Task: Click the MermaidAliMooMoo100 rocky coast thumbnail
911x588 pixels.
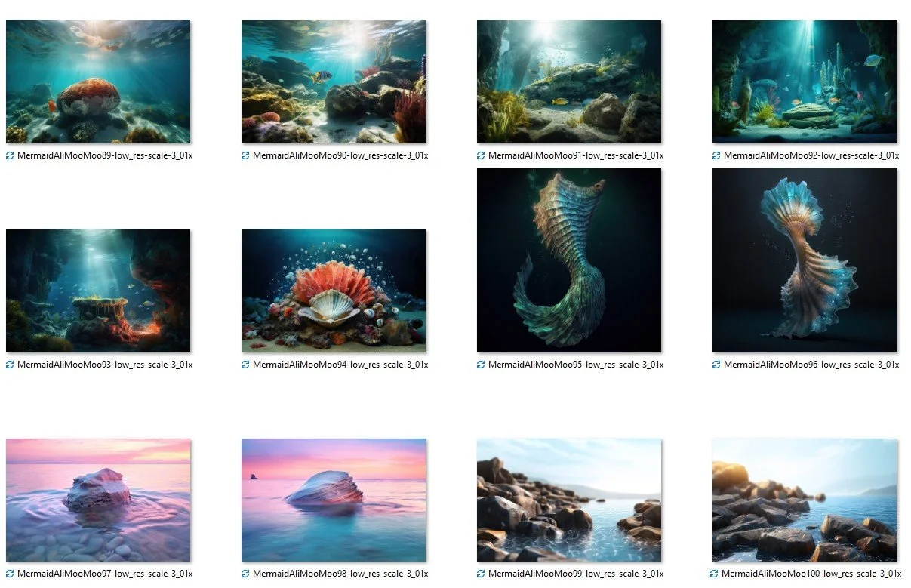Action: pyautogui.click(x=805, y=500)
